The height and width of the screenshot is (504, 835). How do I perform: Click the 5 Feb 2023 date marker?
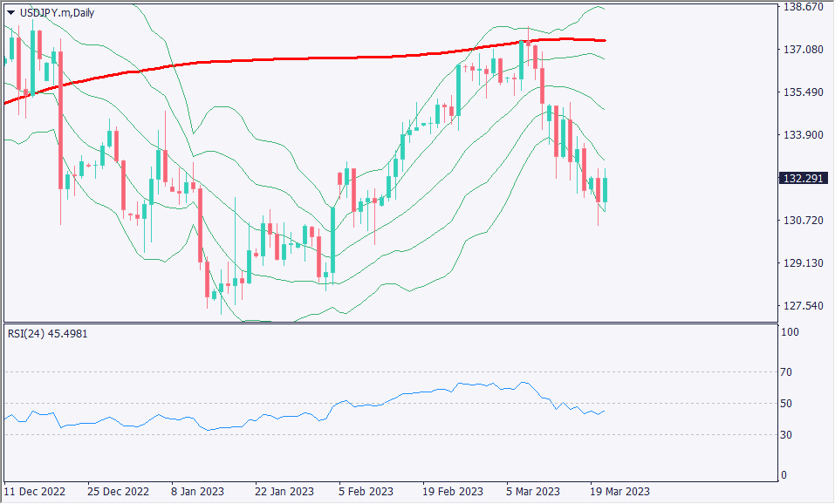367,491
